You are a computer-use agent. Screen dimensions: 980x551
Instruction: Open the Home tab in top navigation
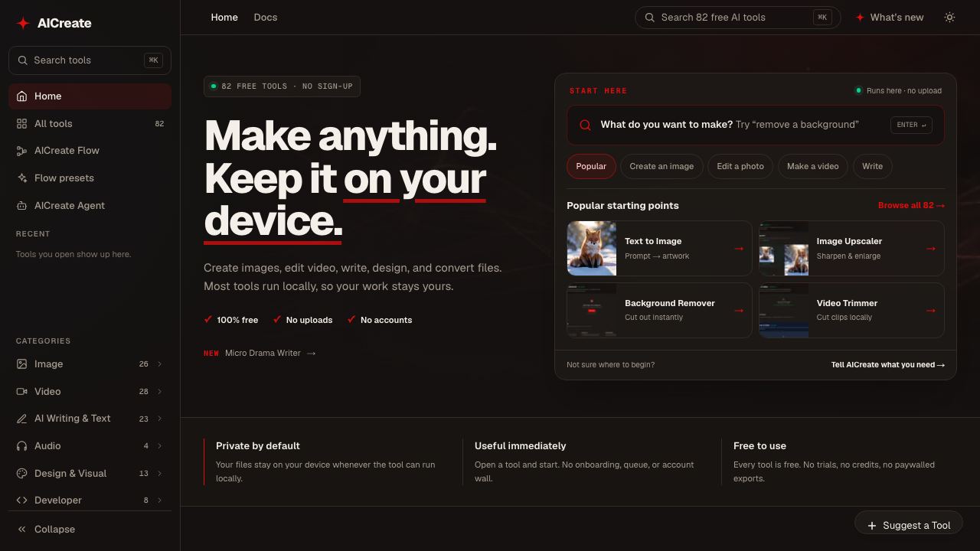coord(224,18)
